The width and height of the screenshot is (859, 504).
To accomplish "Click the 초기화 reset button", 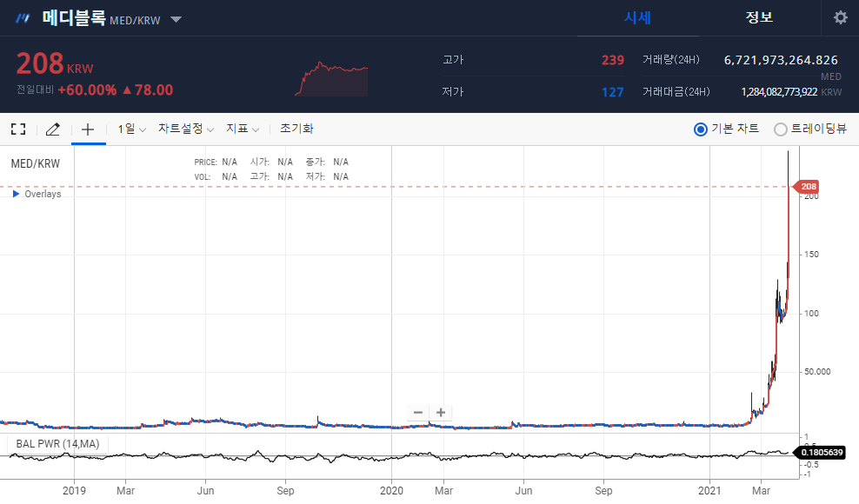I will (x=296, y=129).
